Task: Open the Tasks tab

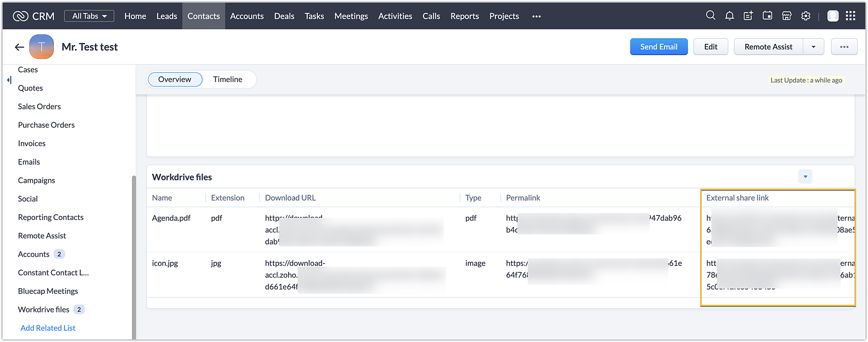Action: pyautogui.click(x=314, y=16)
